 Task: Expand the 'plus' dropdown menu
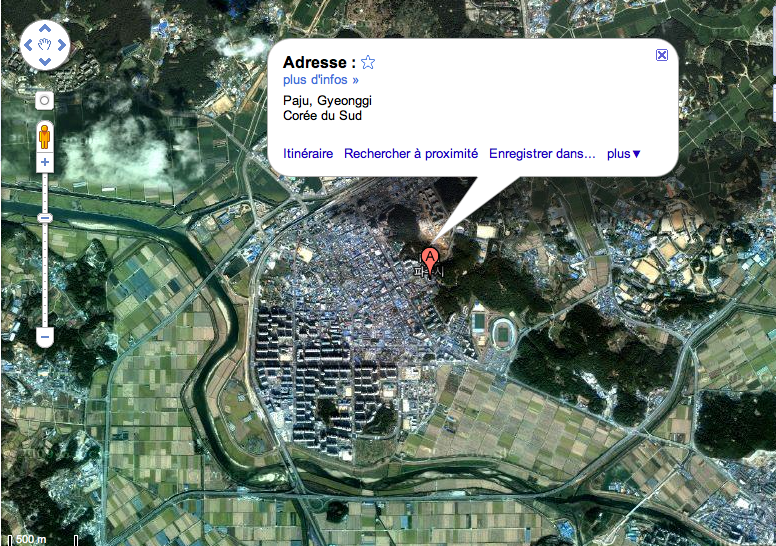coord(624,154)
